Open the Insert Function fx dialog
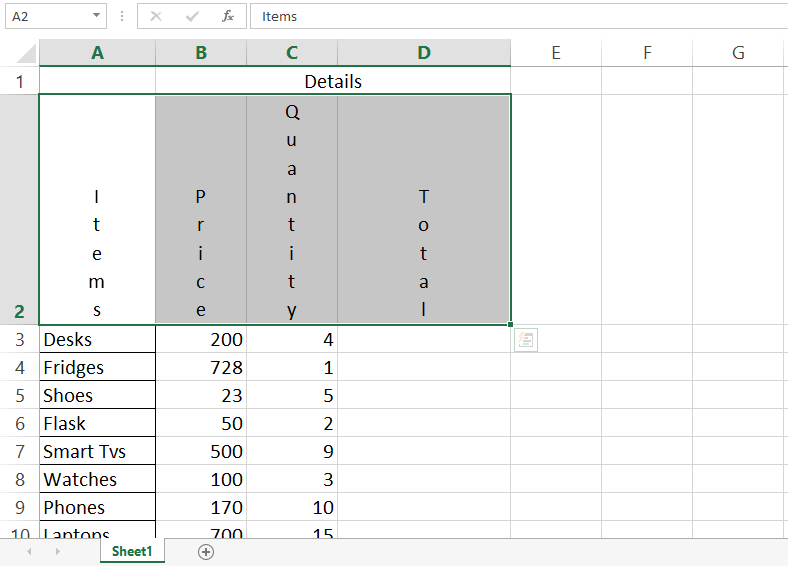The width and height of the screenshot is (788, 566). [228, 16]
